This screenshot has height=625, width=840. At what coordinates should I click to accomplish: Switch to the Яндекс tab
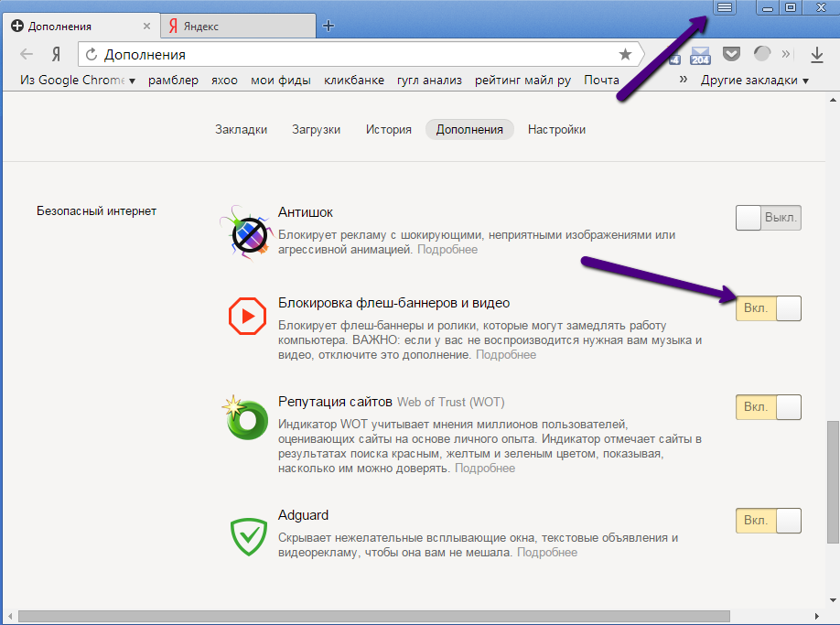239,26
